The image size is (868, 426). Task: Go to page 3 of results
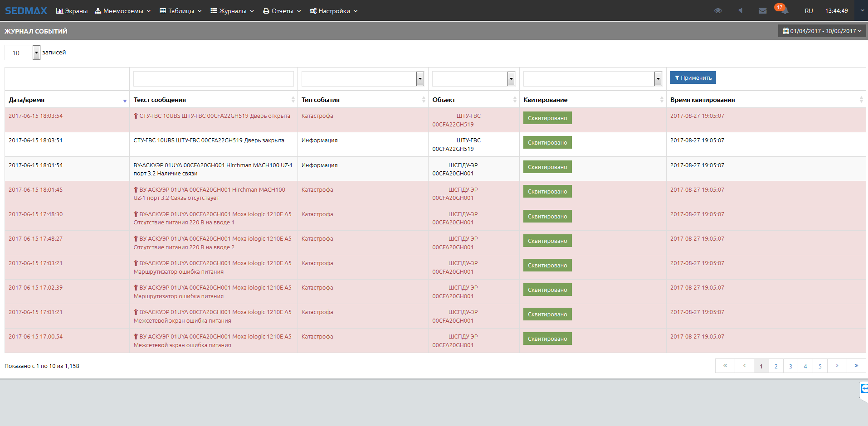[x=790, y=366]
